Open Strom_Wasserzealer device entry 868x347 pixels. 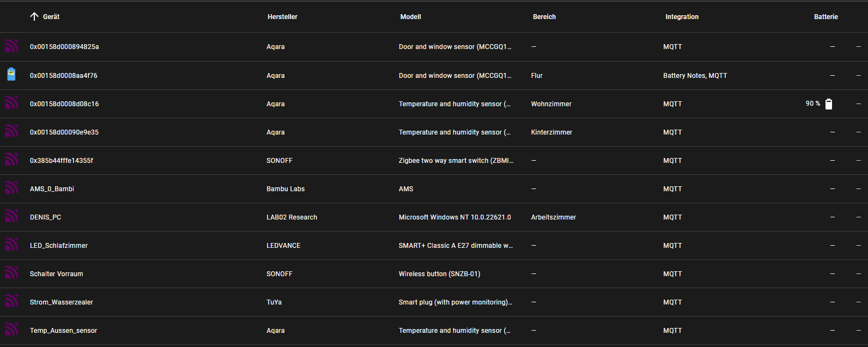coord(62,302)
